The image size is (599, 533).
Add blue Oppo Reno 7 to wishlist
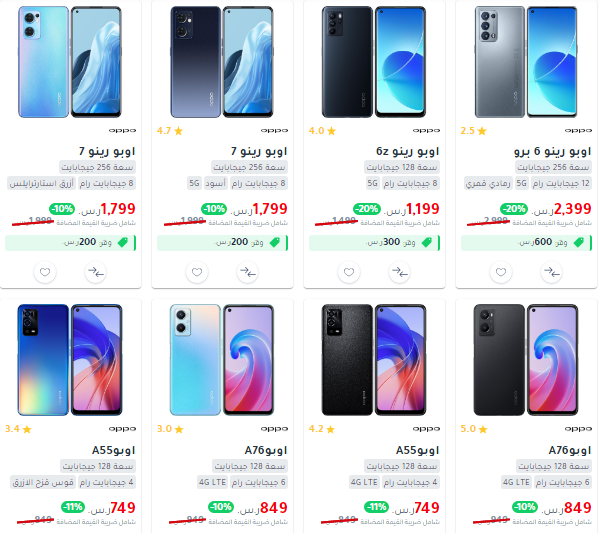click(45, 272)
